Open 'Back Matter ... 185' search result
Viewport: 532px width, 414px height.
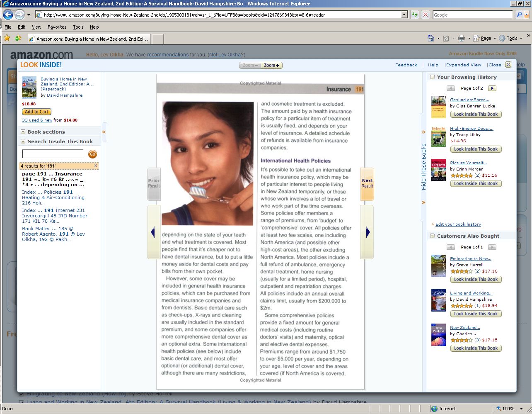53,234
